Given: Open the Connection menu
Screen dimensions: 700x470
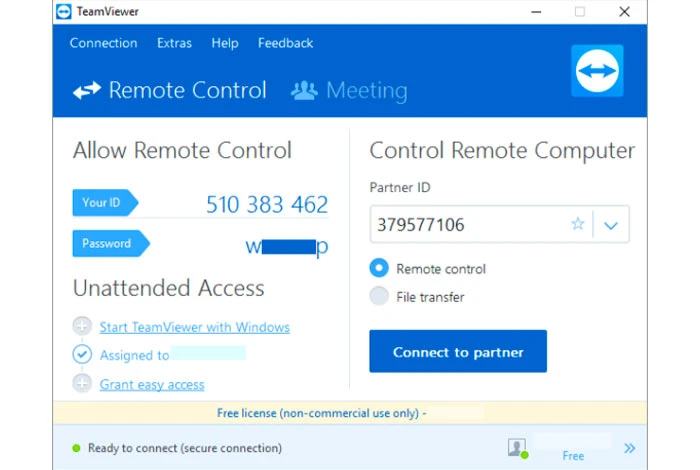Looking at the screenshot, I should [x=104, y=43].
